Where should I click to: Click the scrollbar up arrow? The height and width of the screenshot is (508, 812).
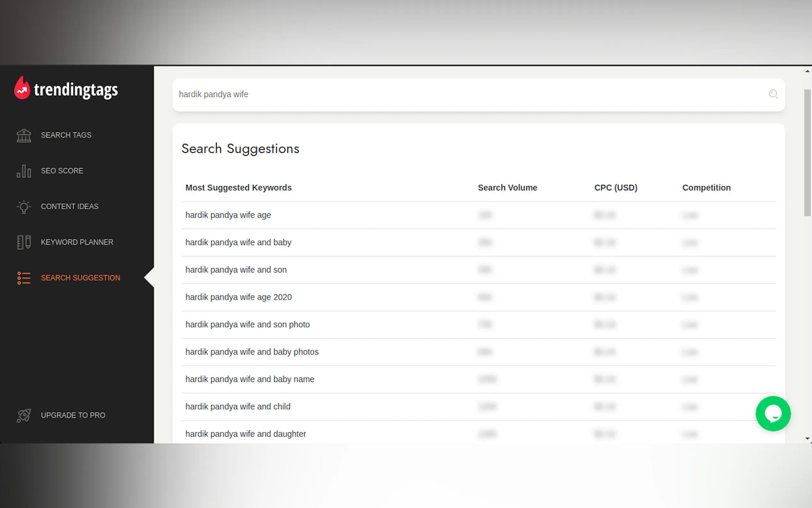(x=807, y=71)
